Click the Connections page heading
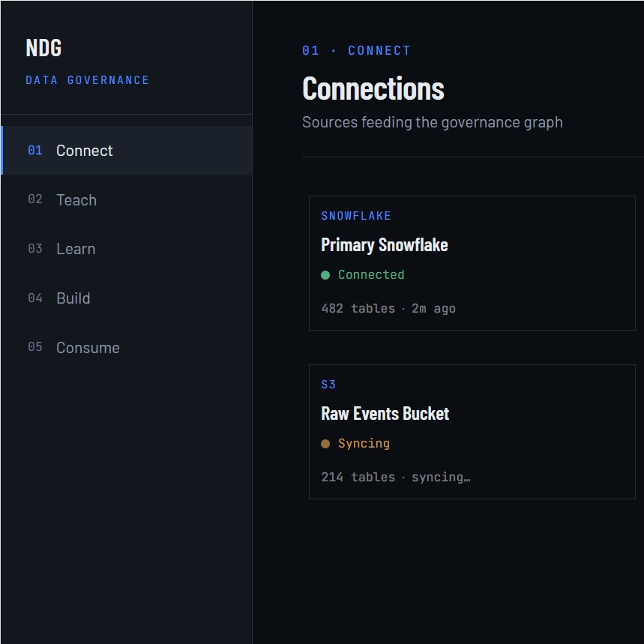The image size is (644, 644). [373, 88]
